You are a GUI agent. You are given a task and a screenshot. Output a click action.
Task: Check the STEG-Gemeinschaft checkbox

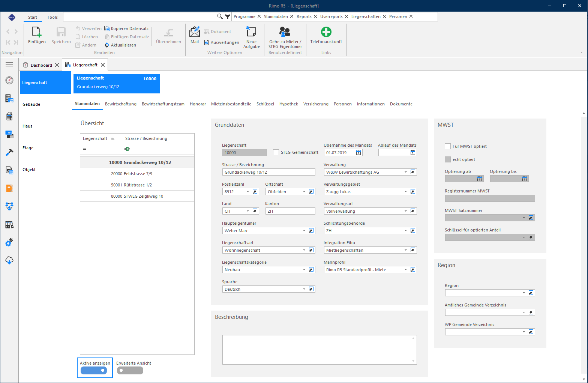[276, 152]
